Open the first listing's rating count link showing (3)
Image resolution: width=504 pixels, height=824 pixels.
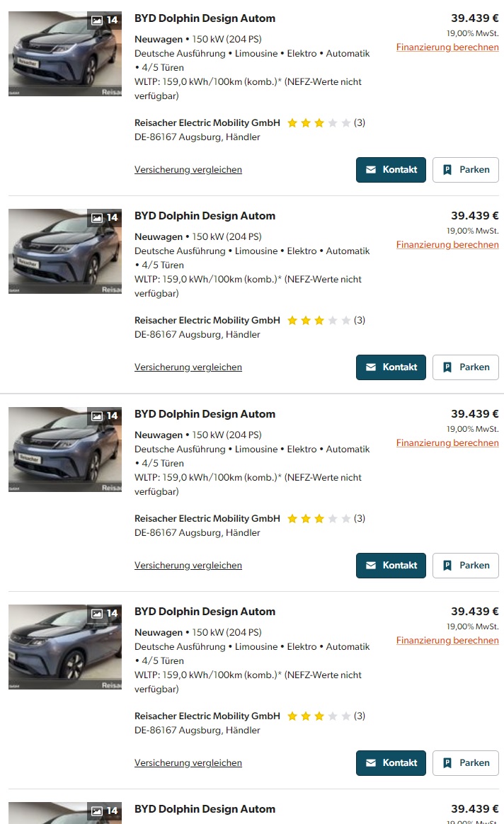(360, 122)
